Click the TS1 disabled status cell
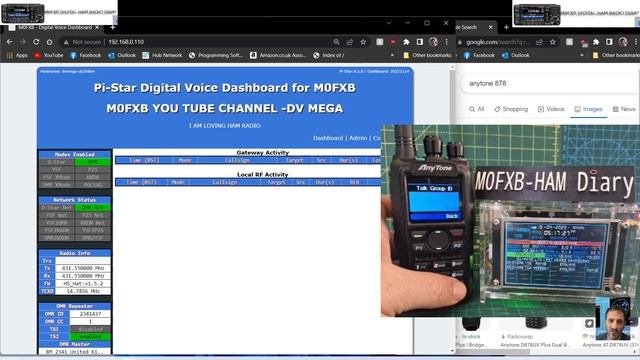This screenshot has width=640, height=360. (90, 329)
